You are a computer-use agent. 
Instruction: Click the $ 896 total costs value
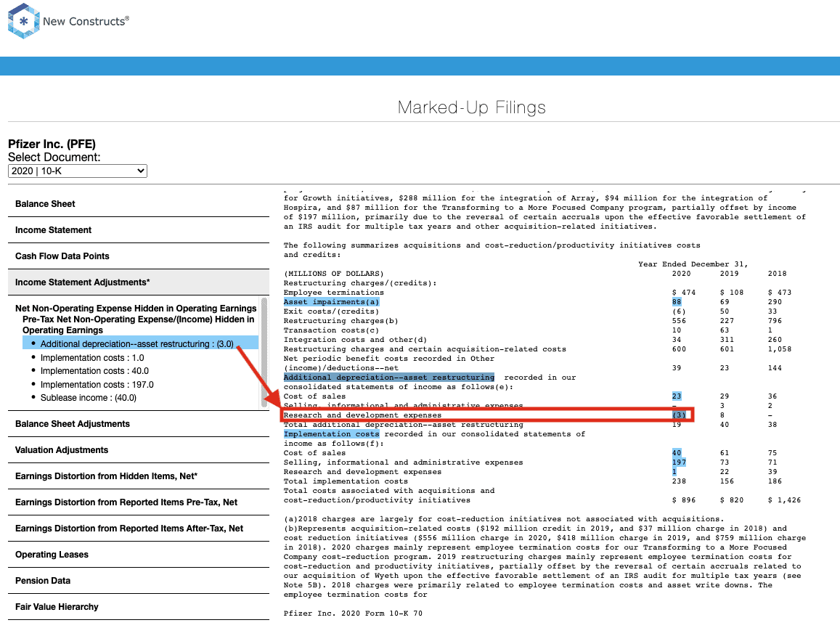tap(684, 500)
